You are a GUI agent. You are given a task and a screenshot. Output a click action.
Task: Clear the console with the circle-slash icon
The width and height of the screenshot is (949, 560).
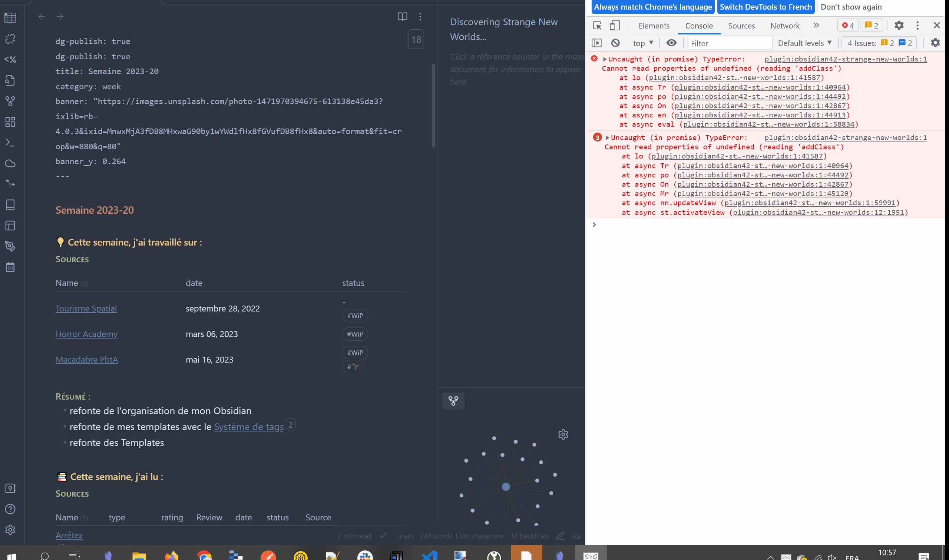[615, 43]
